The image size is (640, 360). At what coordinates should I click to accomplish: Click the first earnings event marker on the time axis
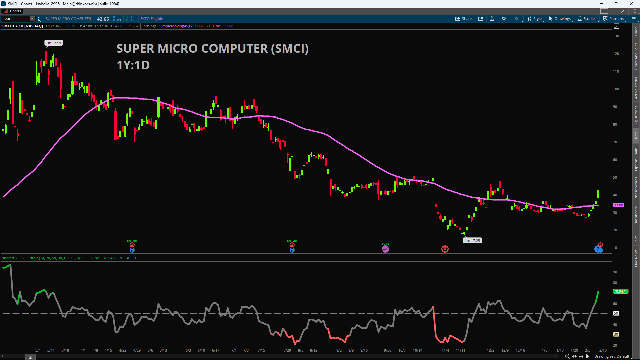(132, 248)
